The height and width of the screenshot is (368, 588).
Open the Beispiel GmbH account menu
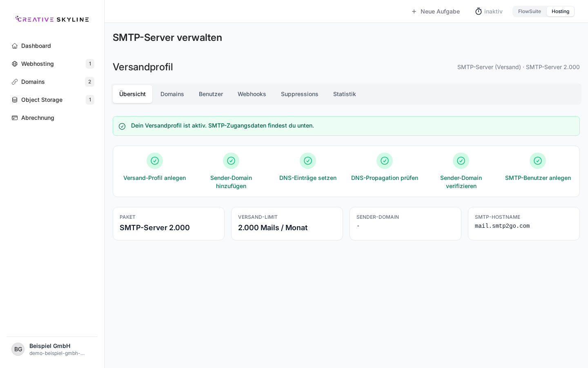pyautogui.click(x=52, y=349)
